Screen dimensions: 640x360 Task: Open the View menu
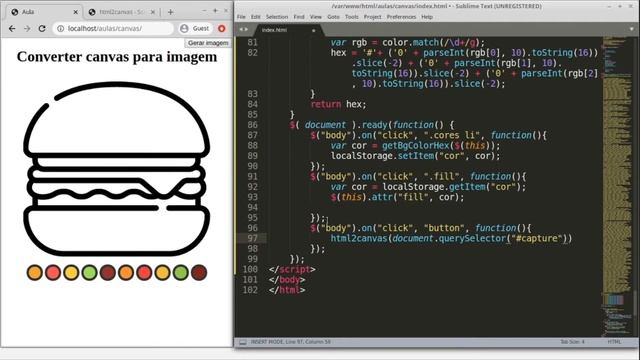pyautogui.click(x=316, y=17)
